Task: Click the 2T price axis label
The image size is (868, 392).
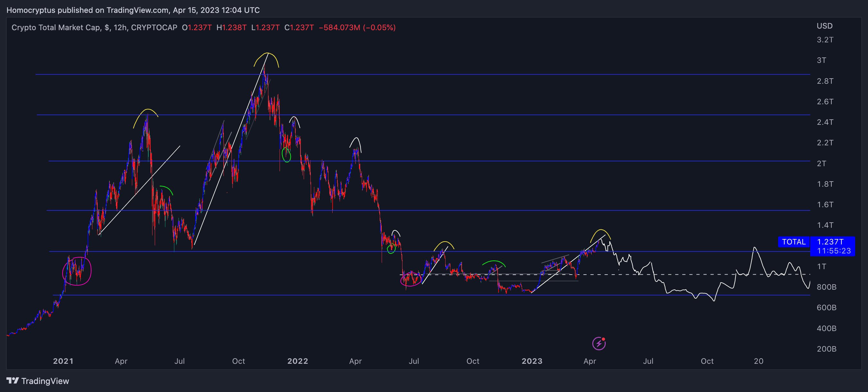Action: tap(821, 164)
